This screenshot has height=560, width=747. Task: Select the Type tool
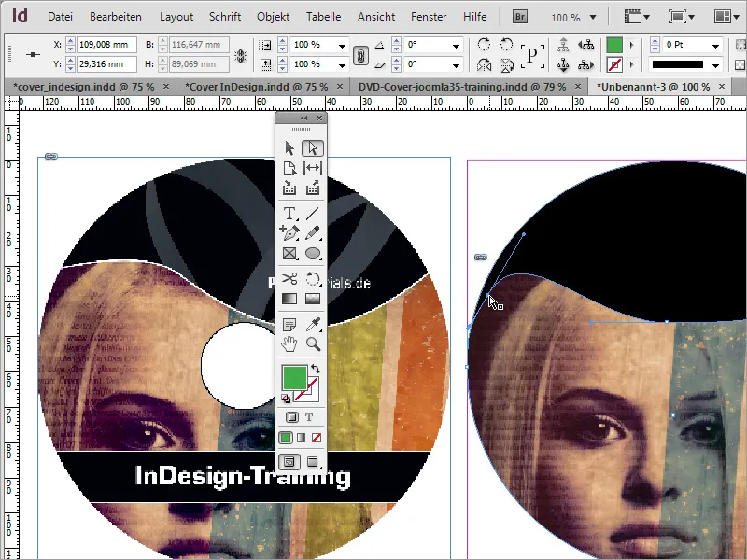point(289,213)
